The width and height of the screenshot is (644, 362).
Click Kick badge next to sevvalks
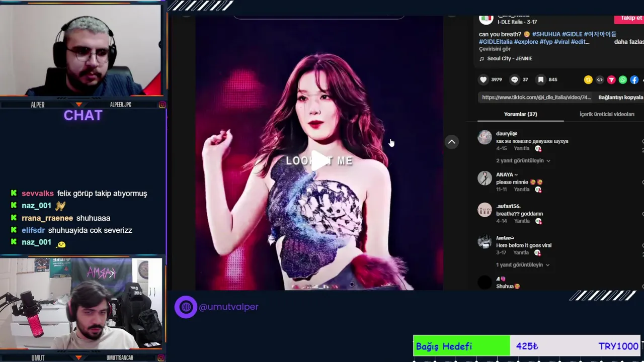pyautogui.click(x=14, y=193)
